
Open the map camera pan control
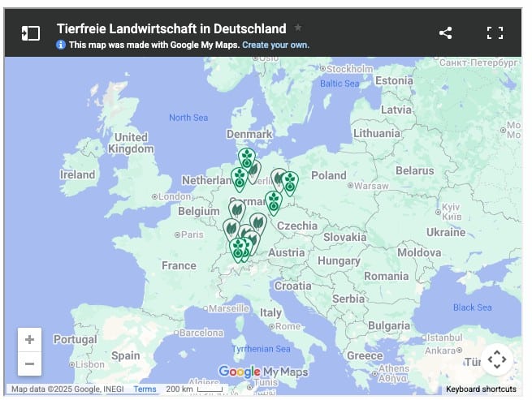coord(497,359)
